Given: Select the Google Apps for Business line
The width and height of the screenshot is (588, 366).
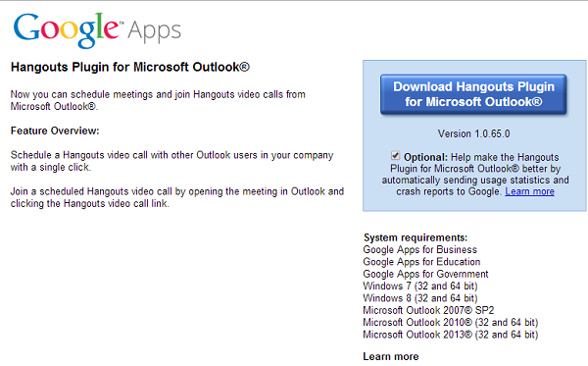Looking at the screenshot, I should click(x=420, y=249).
